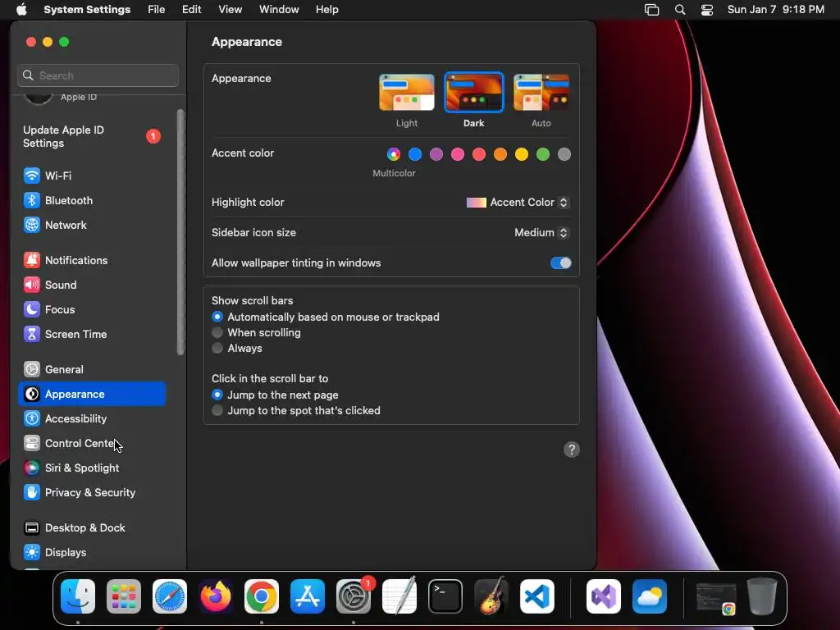Launch Safari from the Dock
Screen dimensions: 840x630
170,596
